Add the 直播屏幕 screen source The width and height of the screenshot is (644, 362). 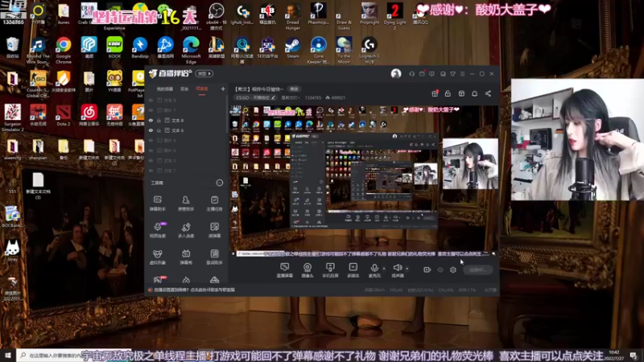point(284,270)
